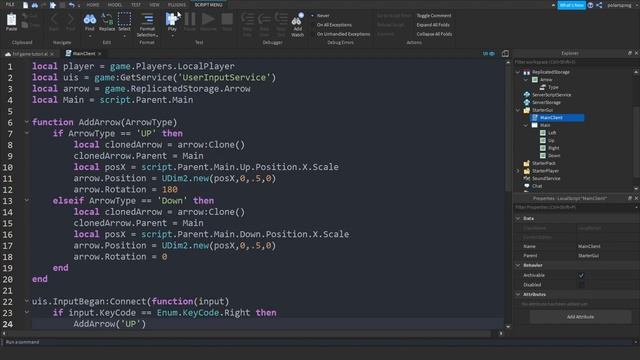Click the Format Selection icon
The image size is (640, 360).
pos(147,19)
